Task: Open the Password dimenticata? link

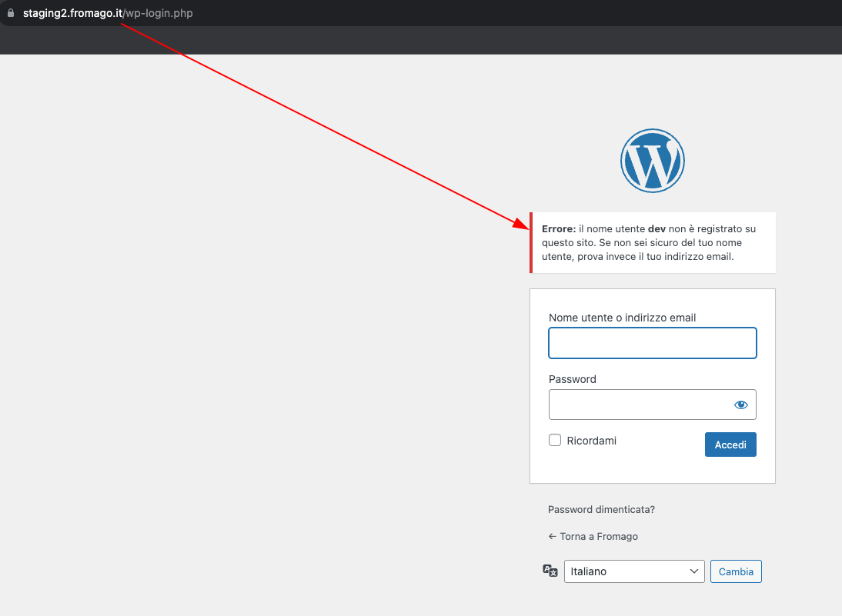Action: (x=601, y=509)
